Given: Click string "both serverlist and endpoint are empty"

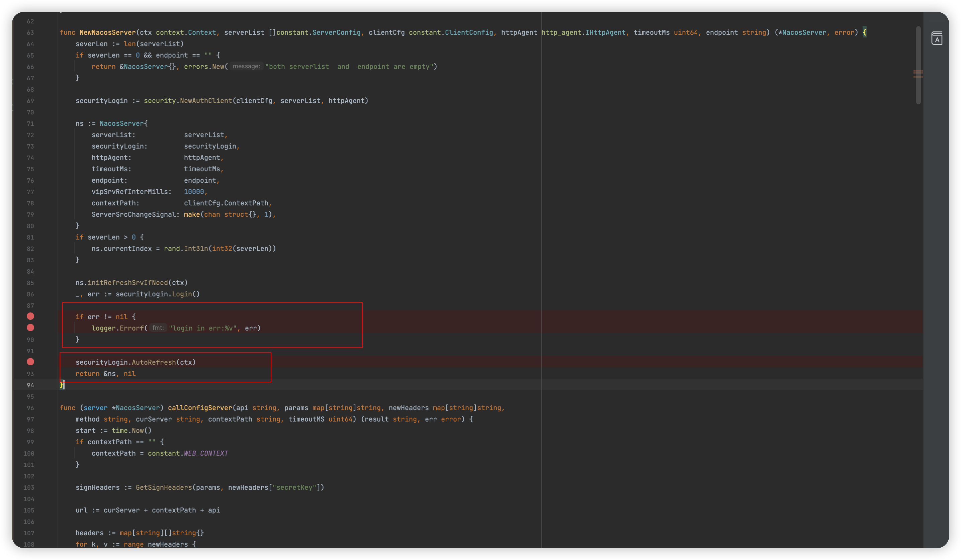Looking at the screenshot, I should 349,67.
